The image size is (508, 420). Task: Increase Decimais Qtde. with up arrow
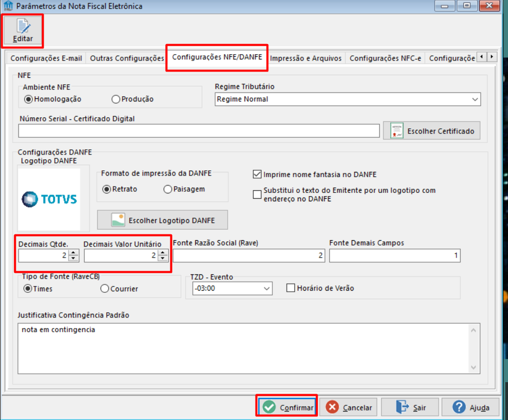pyautogui.click(x=74, y=253)
